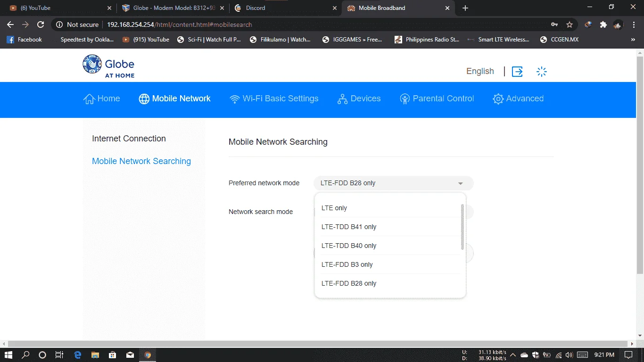Open Mobile Network Searching in the sidebar
The image size is (644, 362).
coord(141,161)
